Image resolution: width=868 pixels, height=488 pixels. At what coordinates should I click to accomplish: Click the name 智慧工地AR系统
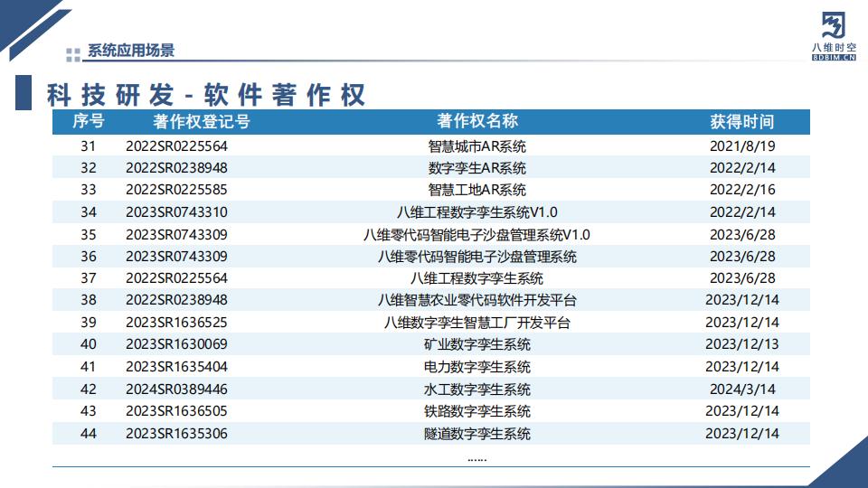(477, 189)
